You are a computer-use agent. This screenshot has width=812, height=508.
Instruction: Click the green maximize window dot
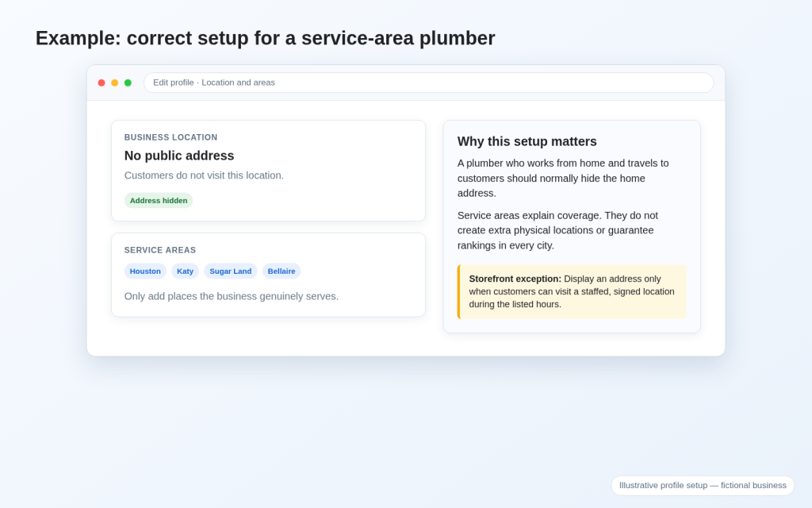pyautogui.click(x=128, y=83)
